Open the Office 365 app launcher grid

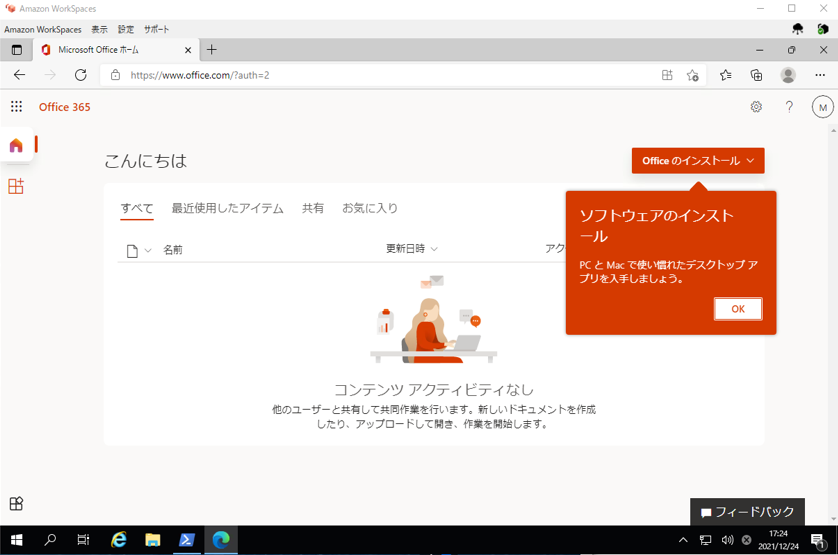[x=17, y=106]
